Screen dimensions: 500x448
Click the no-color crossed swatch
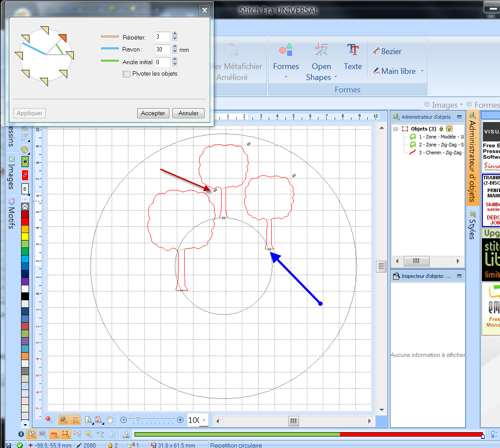click(25, 207)
